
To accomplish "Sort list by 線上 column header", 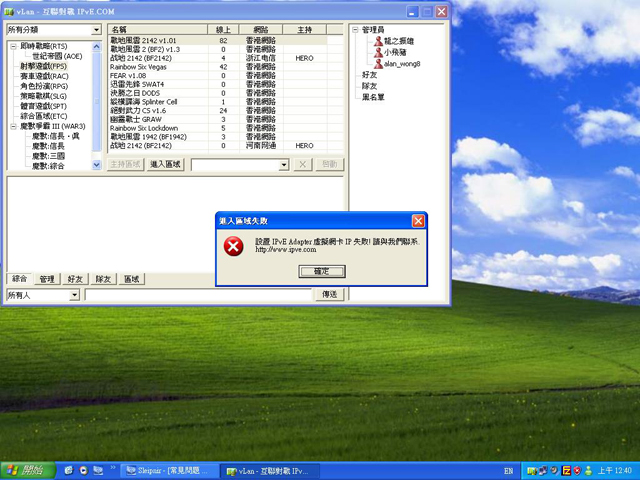I will (223, 30).
